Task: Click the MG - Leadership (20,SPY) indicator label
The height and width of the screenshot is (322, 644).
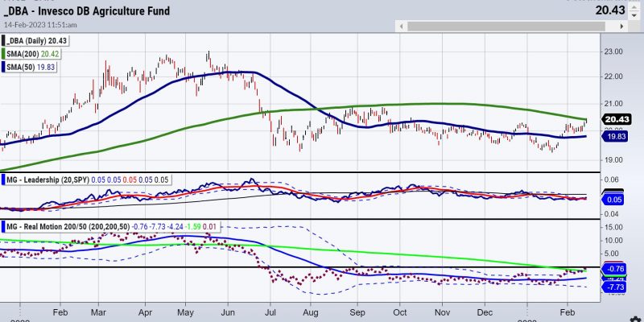Action: [x=86, y=180]
